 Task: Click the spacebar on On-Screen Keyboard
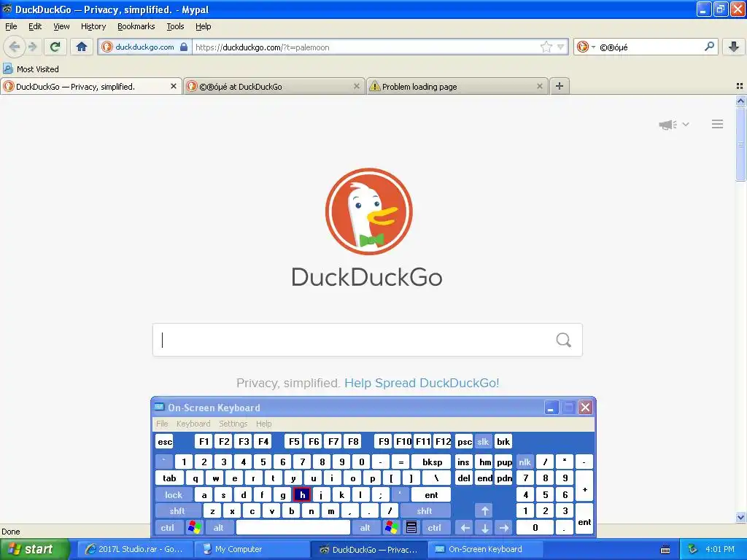[293, 528]
